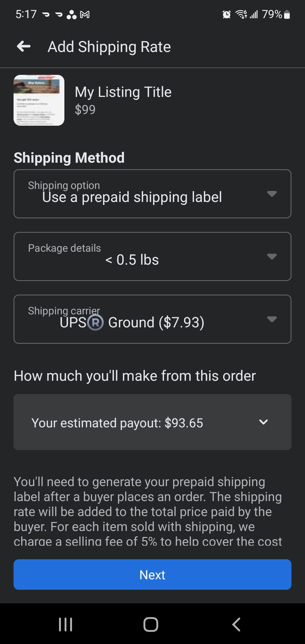Tap the arrow beside < 0.5 lbs
This screenshot has width=305, height=644.
(x=272, y=256)
